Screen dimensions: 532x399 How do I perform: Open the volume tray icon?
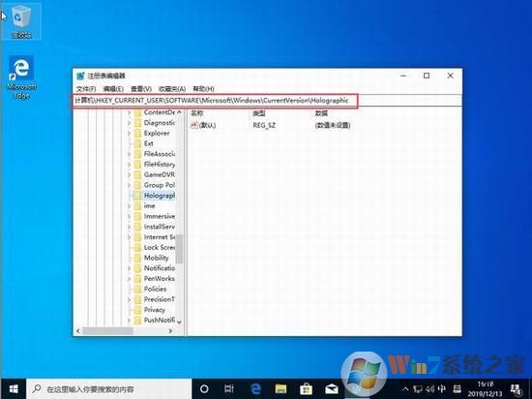tap(430, 389)
